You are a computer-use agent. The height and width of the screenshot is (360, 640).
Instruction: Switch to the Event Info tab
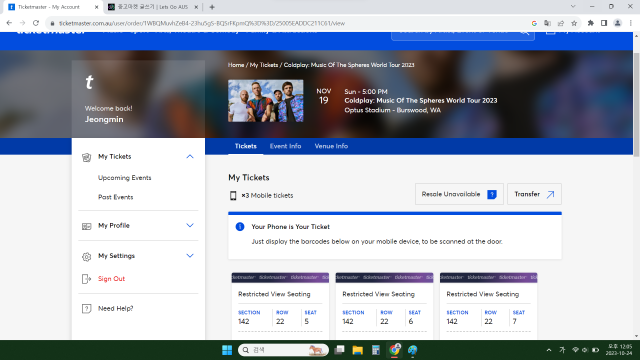[285, 146]
